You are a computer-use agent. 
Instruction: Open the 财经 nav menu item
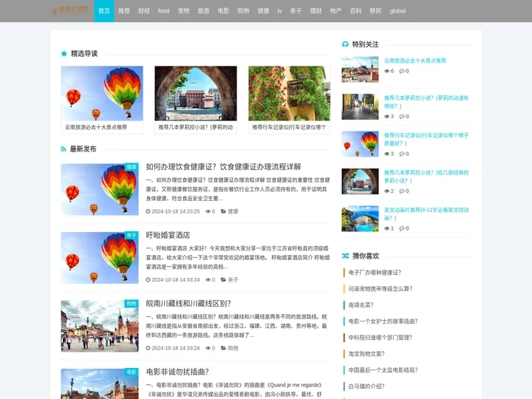tap(144, 11)
